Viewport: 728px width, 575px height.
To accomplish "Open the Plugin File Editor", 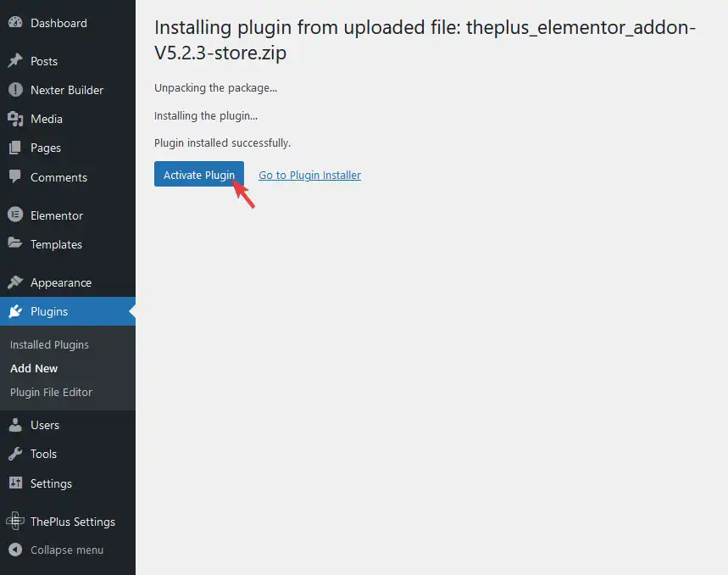I will (x=49, y=392).
